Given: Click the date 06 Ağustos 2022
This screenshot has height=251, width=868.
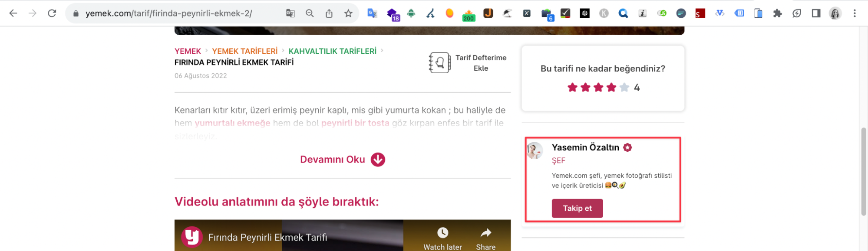Looking at the screenshot, I should (x=201, y=75).
